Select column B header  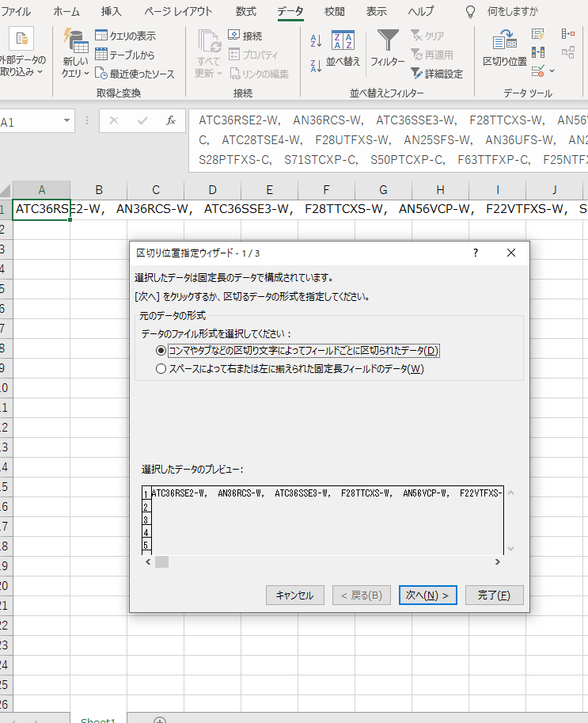pyautogui.click(x=99, y=190)
